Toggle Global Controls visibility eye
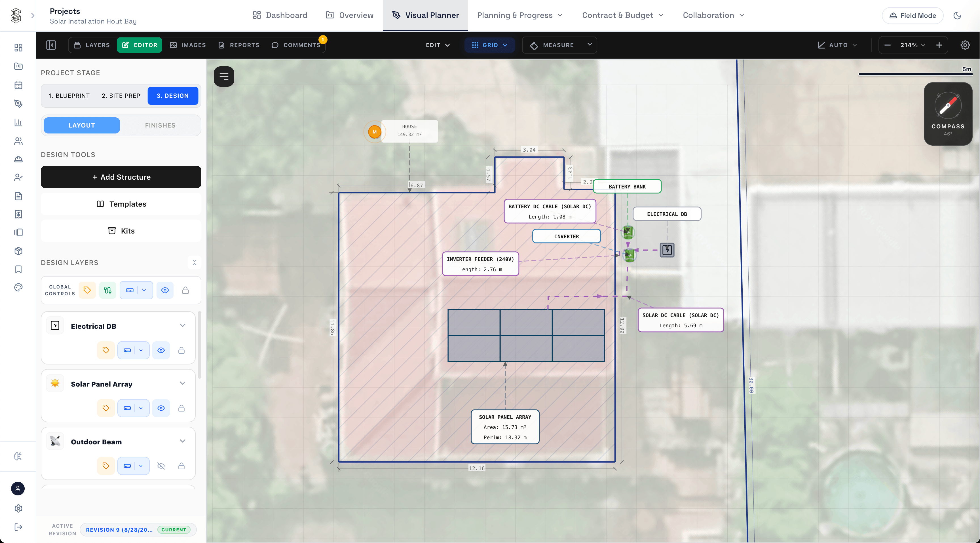Viewport: 980px width, 543px height. coord(165,290)
